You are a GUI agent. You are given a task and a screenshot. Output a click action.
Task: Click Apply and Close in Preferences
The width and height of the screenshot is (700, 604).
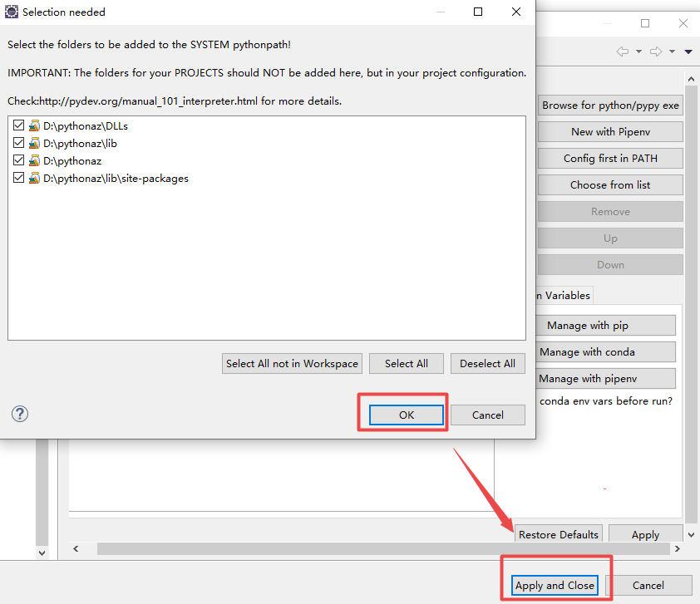coord(555,585)
